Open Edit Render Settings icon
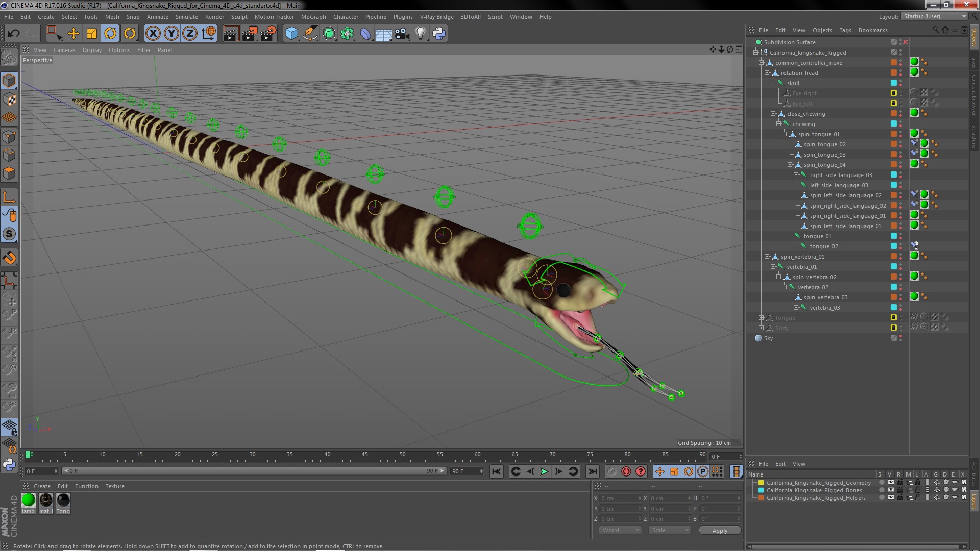The height and width of the screenshot is (551, 980). point(268,34)
